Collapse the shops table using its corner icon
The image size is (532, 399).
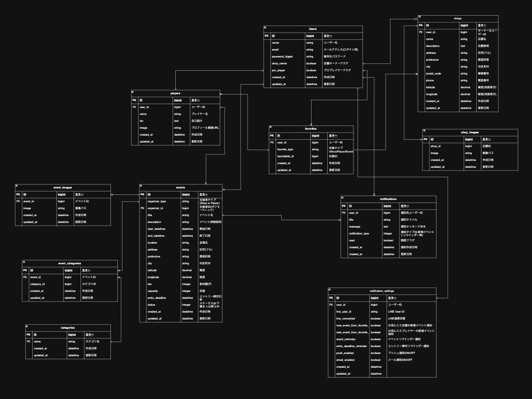click(x=419, y=17)
